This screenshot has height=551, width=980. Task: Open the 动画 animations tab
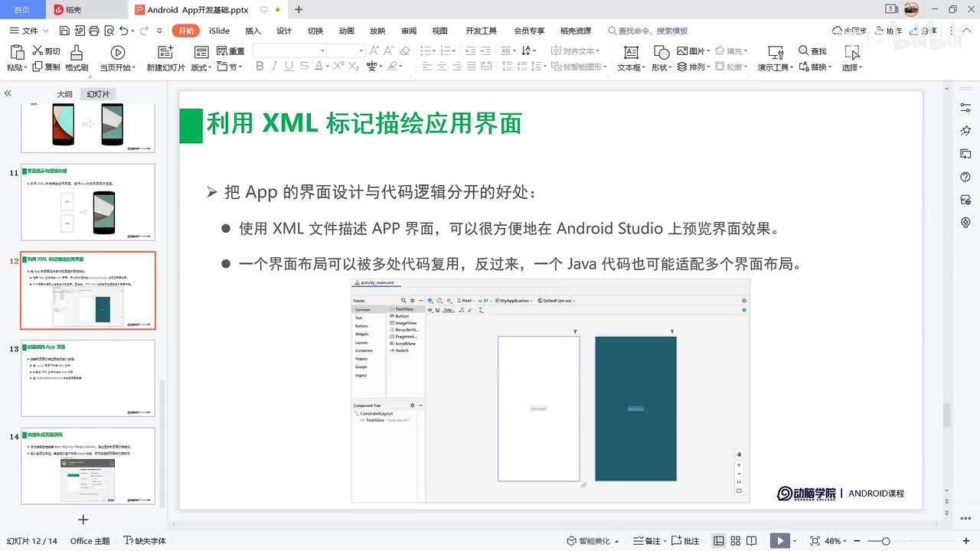347,31
